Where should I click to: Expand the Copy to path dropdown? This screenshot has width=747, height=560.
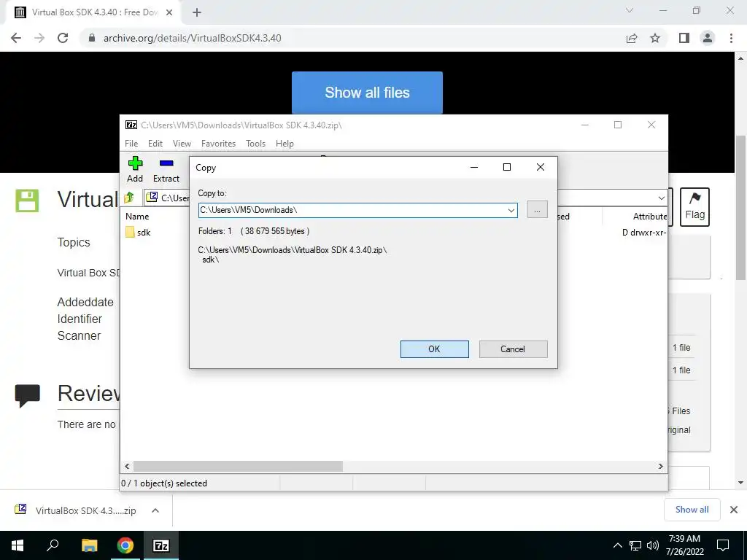point(511,210)
